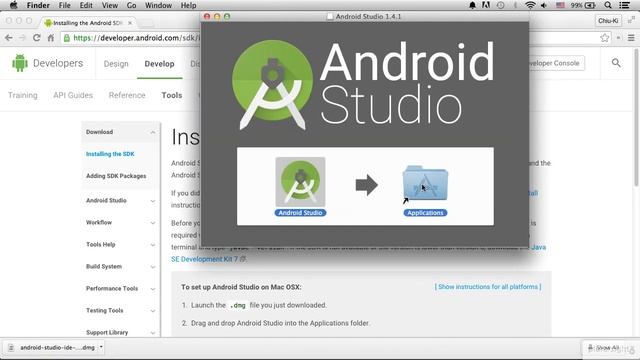Go forward in Chrome browser
The width and height of the screenshot is (640, 360).
(x=22, y=38)
